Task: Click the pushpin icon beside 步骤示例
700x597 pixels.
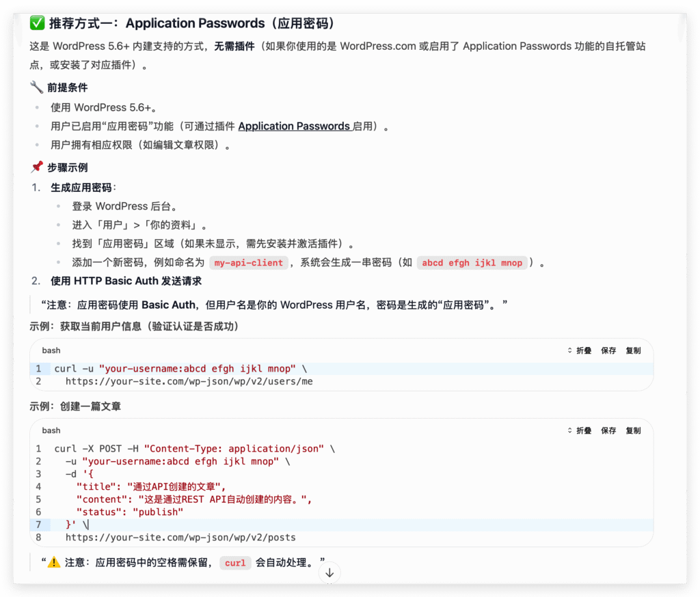Action: [x=37, y=167]
